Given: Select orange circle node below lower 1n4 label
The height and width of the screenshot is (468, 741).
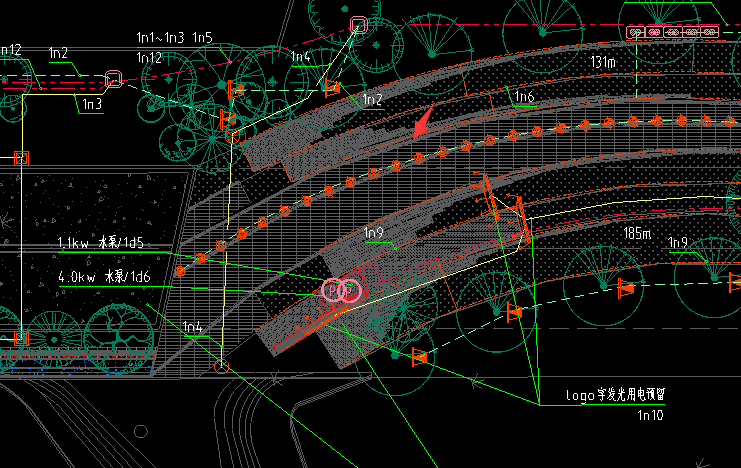Looking at the screenshot, I should (221, 366).
